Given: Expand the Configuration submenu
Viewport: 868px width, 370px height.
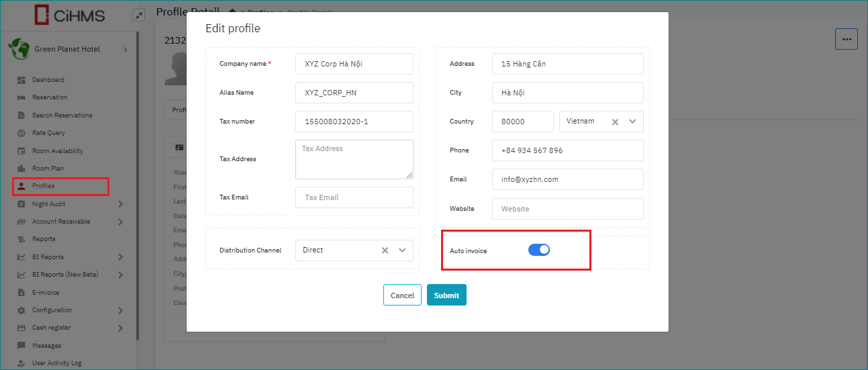Looking at the screenshot, I should click(120, 310).
